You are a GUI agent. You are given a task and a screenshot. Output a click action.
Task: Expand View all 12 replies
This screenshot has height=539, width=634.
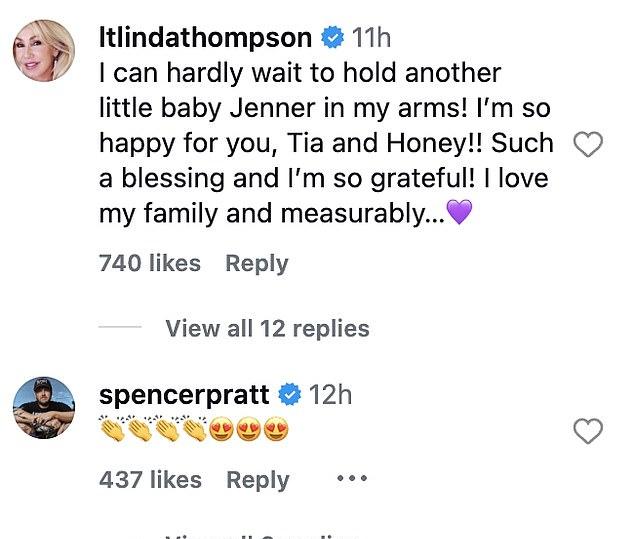click(x=267, y=328)
